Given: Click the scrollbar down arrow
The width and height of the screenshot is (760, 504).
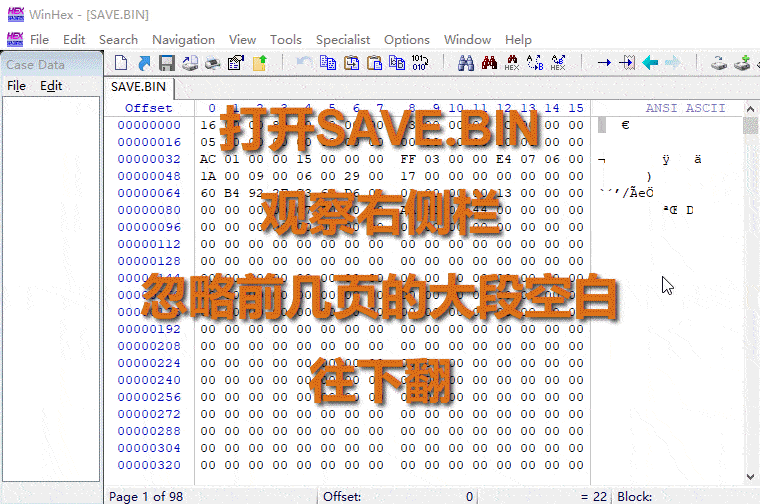Looking at the screenshot, I should (750, 476).
